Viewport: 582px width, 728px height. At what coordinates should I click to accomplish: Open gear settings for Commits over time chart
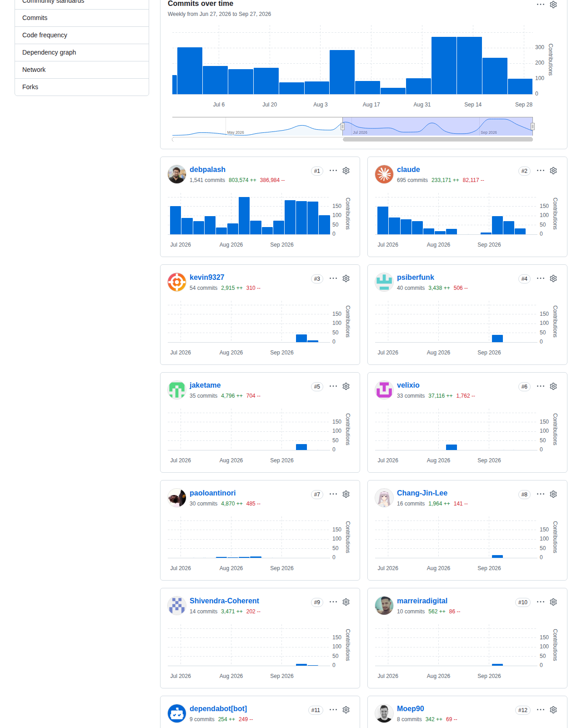pos(553,5)
